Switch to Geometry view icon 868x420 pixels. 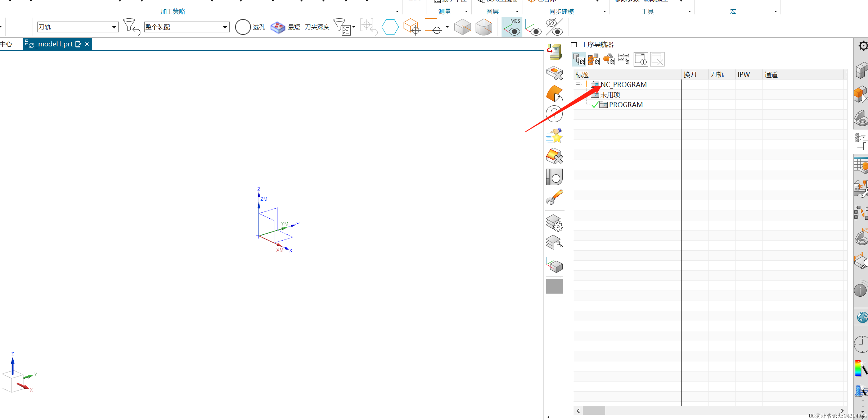tap(609, 59)
